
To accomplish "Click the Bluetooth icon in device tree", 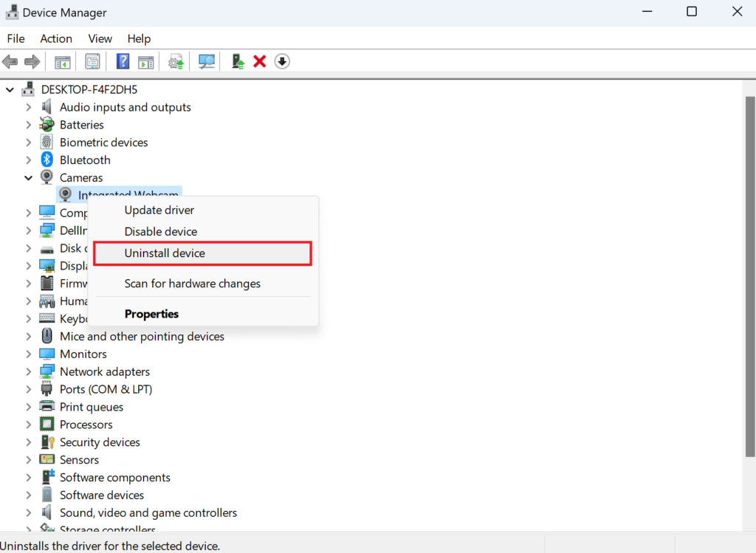I will [x=47, y=160].
